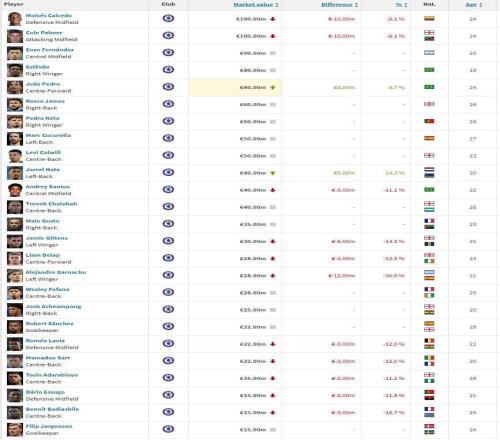Click Wesley Fofana's portrait thumbnail
This screenshot has width=500, height=440.
(15, 293)
